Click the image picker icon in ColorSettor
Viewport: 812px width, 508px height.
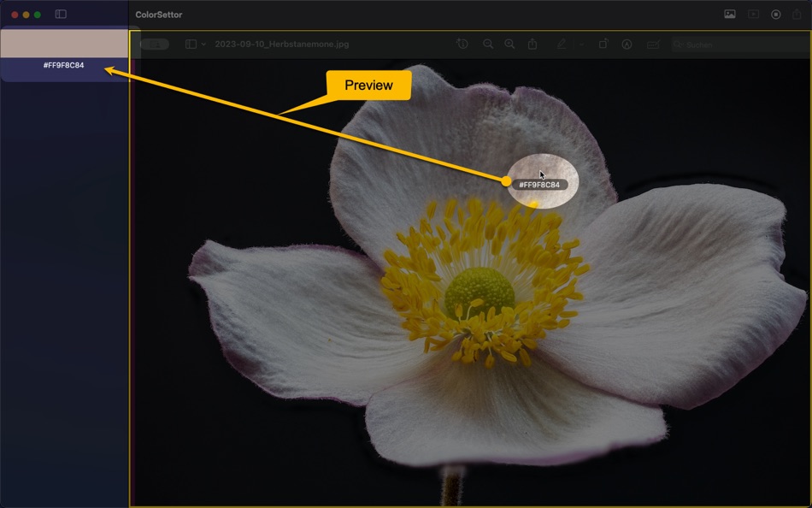pyautogui.click(x=730, y=15)
